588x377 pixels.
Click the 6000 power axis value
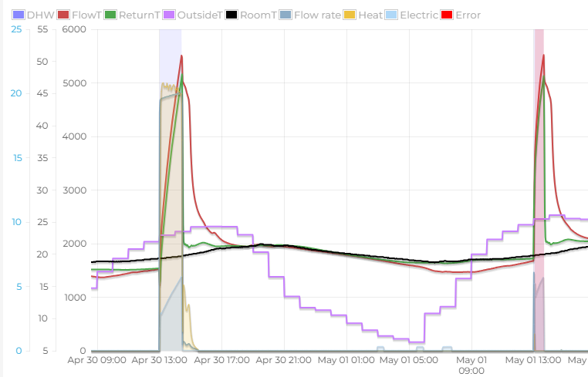click(x=74, y=29)
